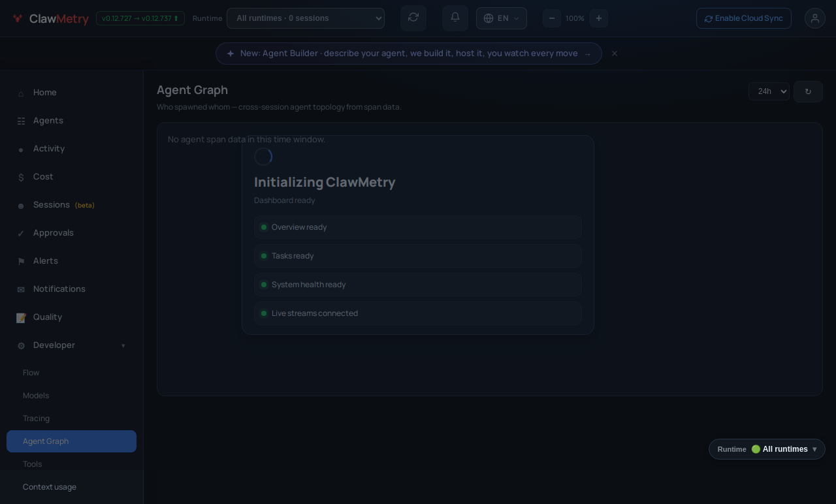Click the Agents grid icon
The image size is (836, 504).
[x=21, y=121]
